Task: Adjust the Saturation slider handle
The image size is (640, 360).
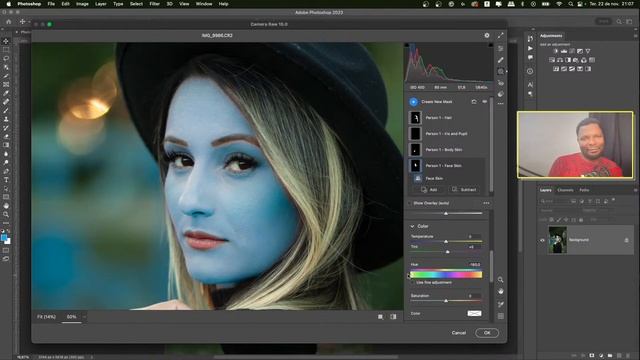Action: click(x=446, y=301)
